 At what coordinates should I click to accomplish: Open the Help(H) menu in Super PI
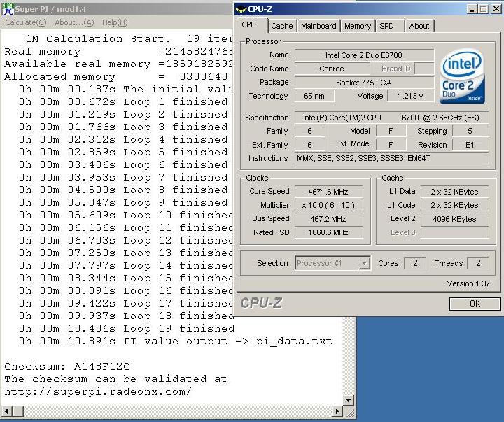click(x=115, y=22)
